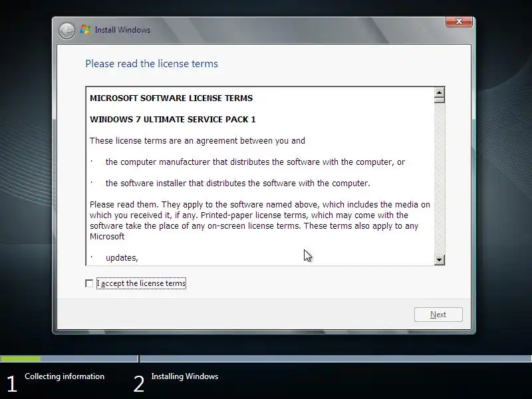Click the license scrollbar up arrow

click(x=439, y=92)
